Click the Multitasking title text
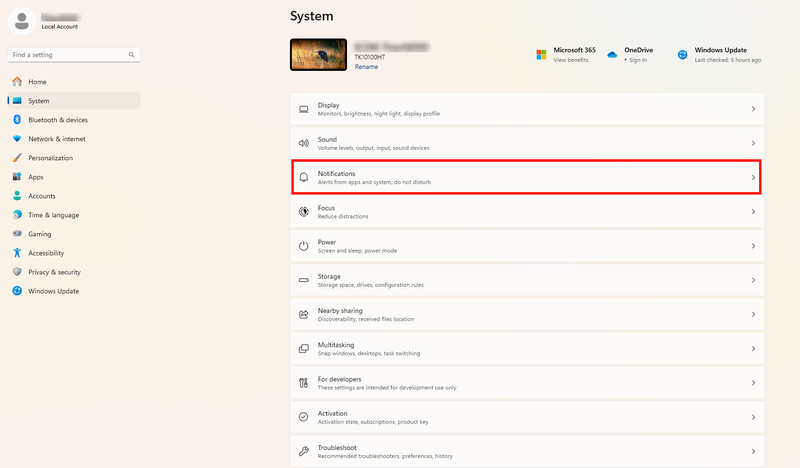 pos(336,344)
